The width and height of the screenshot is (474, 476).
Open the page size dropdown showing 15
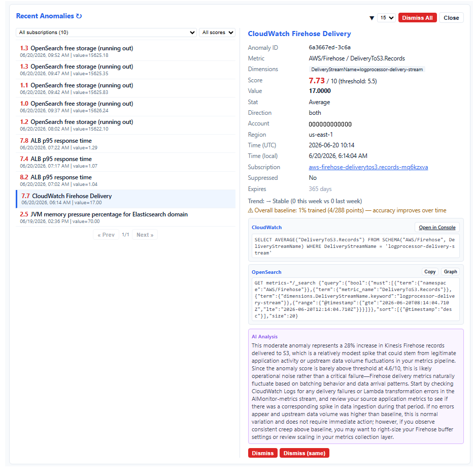pyautogui.click(x=386, y=18)
